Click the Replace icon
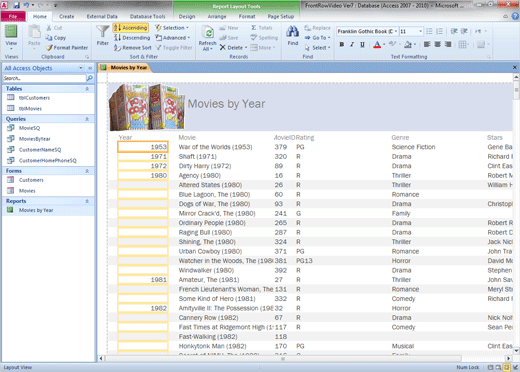Screen dimensions: 520x372 (x=307, y=28)
